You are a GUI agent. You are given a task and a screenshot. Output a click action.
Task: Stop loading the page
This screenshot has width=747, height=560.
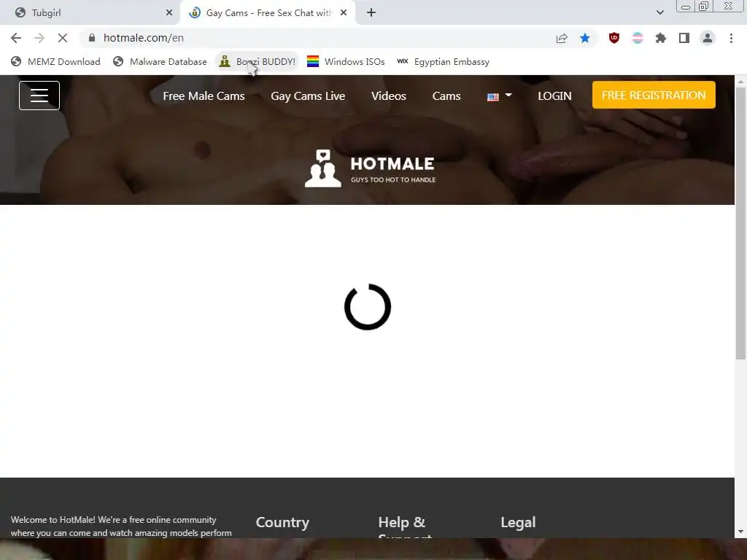click(x=63, y=38)
